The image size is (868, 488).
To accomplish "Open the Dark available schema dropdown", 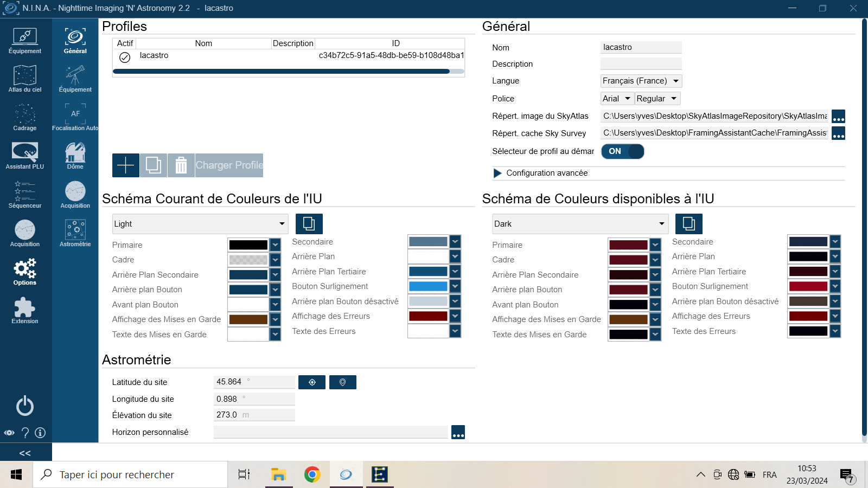I will coord(580,224).
